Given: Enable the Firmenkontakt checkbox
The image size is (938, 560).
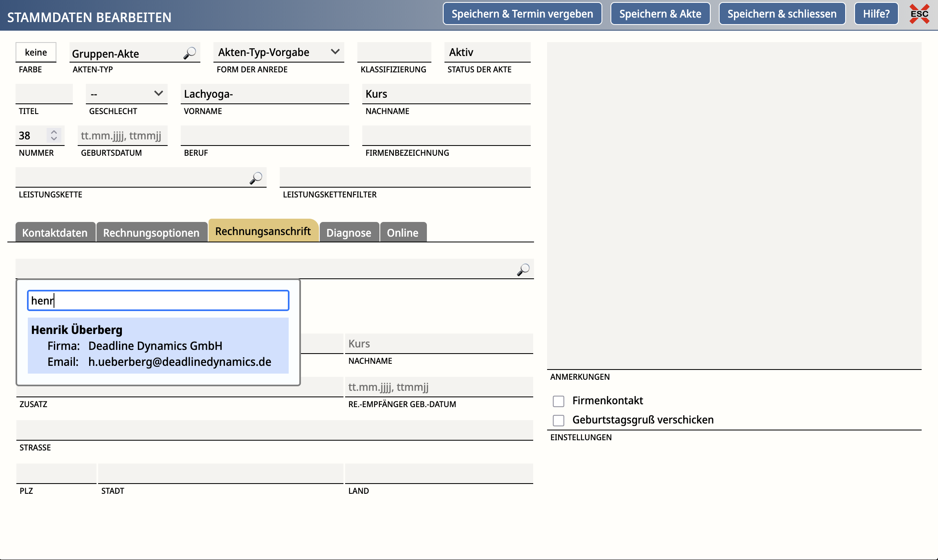Looking at the screenshot, I should (559, 401).
